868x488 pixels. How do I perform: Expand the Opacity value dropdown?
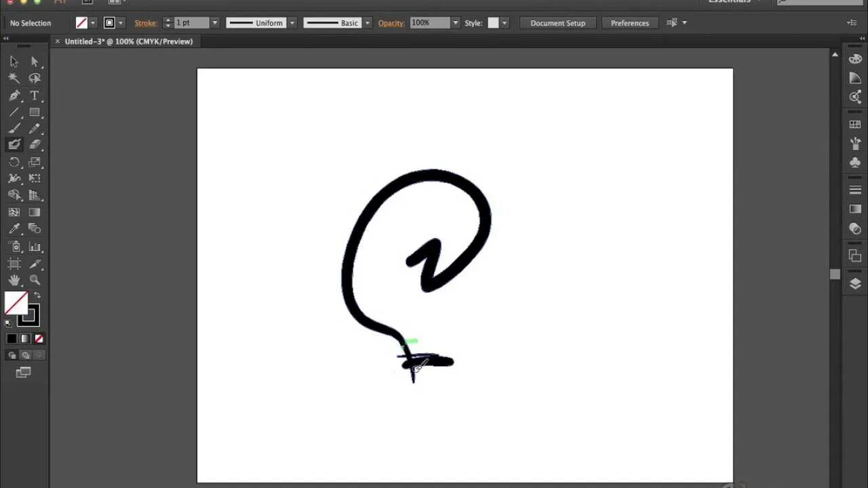tap(454, 22)
